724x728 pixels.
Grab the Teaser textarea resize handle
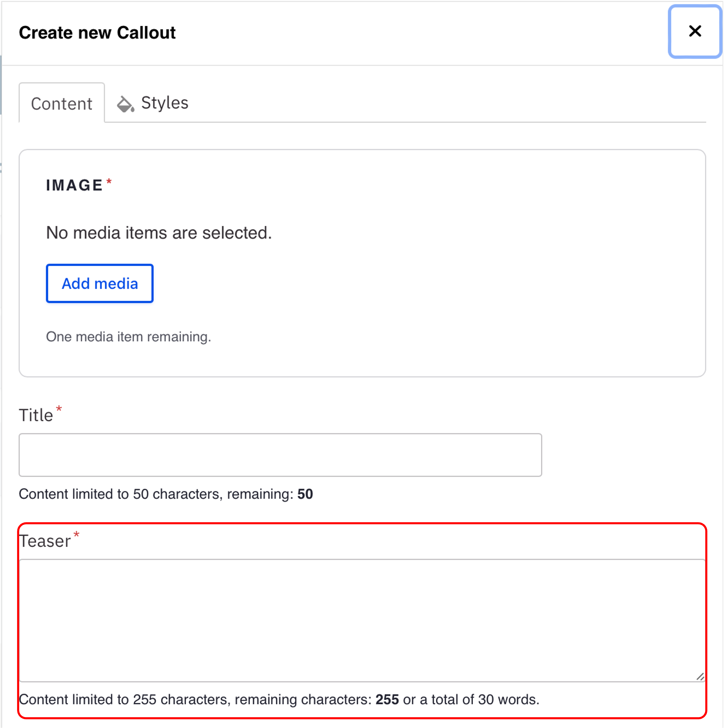click(700, 676)
